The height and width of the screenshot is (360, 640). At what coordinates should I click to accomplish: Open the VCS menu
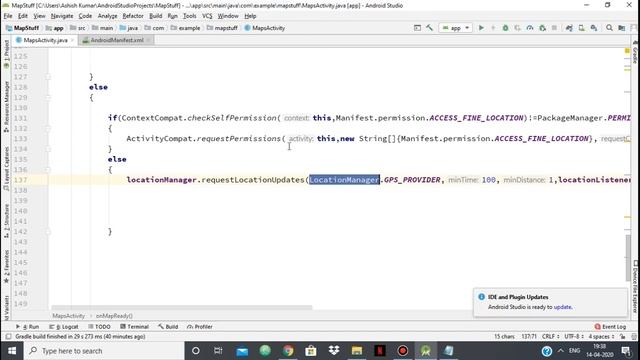pos(207,16)
